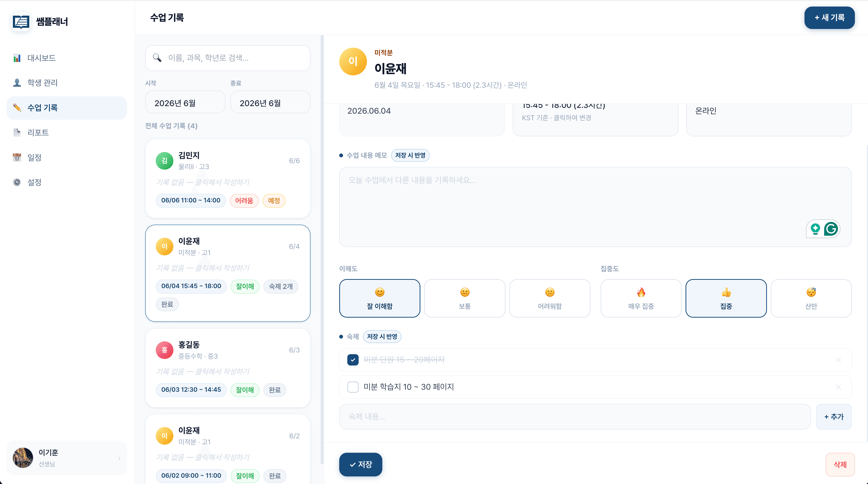868x484 pixels.
Task: Open the 수업 기록 menu
Action: tap(67, 108)
